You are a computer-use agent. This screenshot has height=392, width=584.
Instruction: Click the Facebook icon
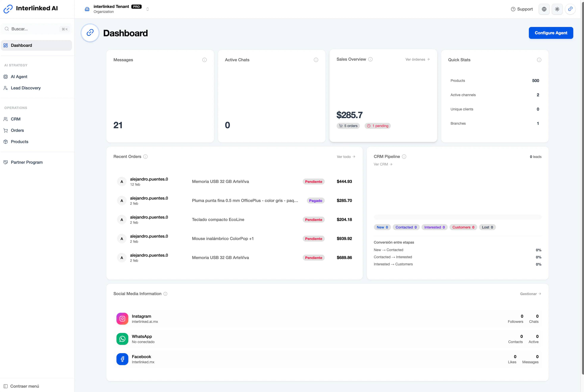tap(122, 359)
